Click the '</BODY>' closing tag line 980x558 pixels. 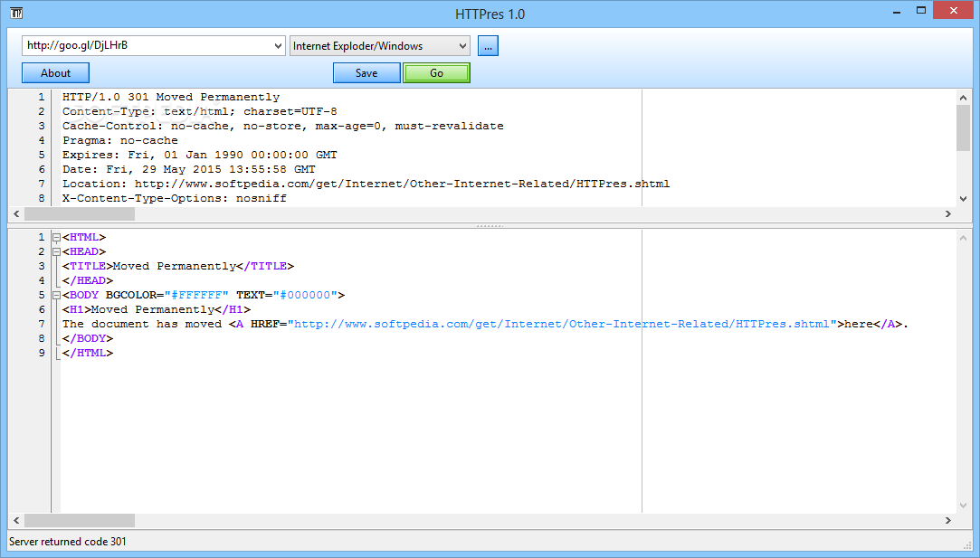point(88,338)
